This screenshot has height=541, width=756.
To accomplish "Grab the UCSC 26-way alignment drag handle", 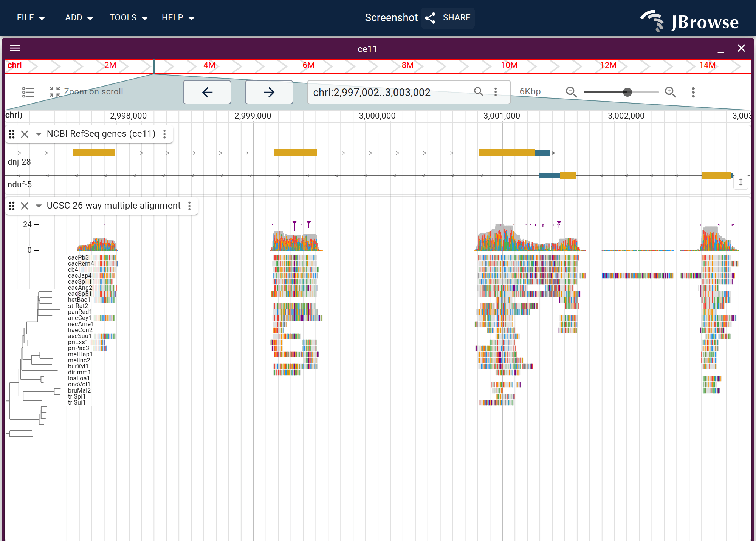I will click(x=12, y=206).
